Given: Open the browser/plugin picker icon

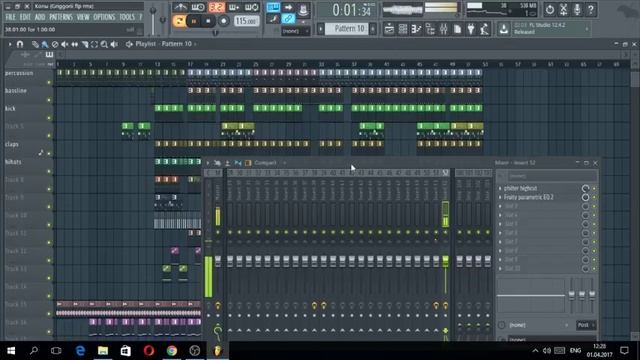Looking at the screenshot, I should point(430,29).
